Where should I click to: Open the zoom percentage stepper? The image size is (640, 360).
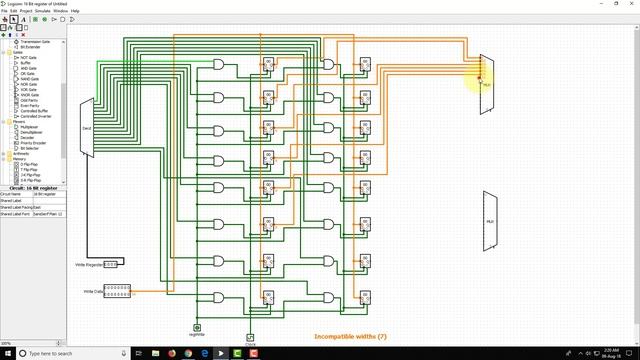point(58,343)
